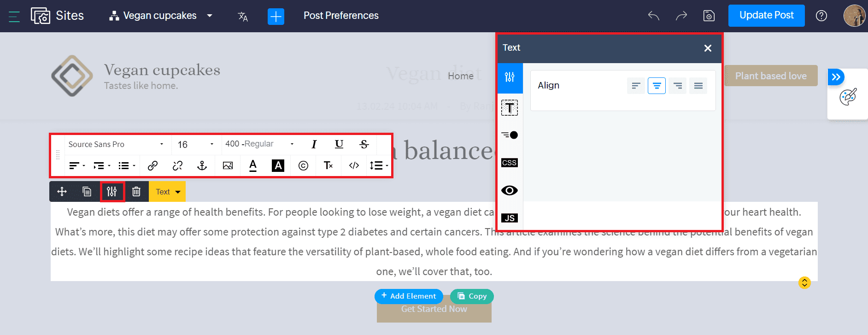Clear formatting with the Tx icon
Viewport: 868px width, 335px height.
pos(328,166)
